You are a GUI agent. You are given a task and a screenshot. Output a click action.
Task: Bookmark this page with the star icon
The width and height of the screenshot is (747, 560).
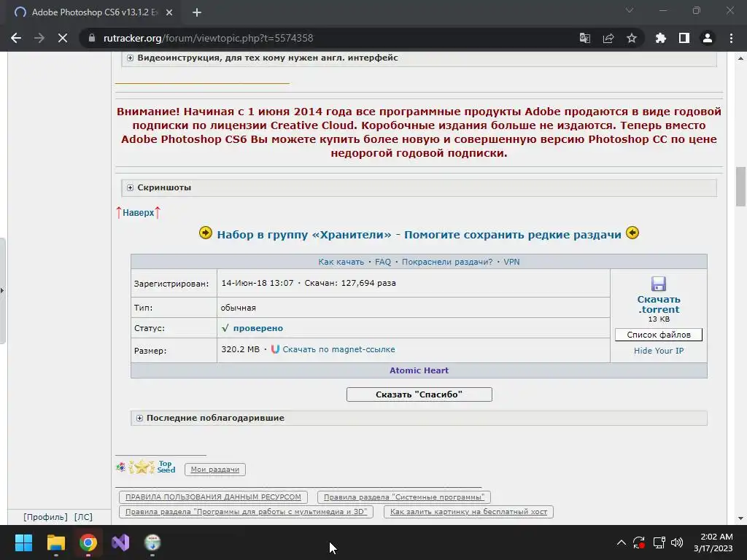(x=631, y=38)
